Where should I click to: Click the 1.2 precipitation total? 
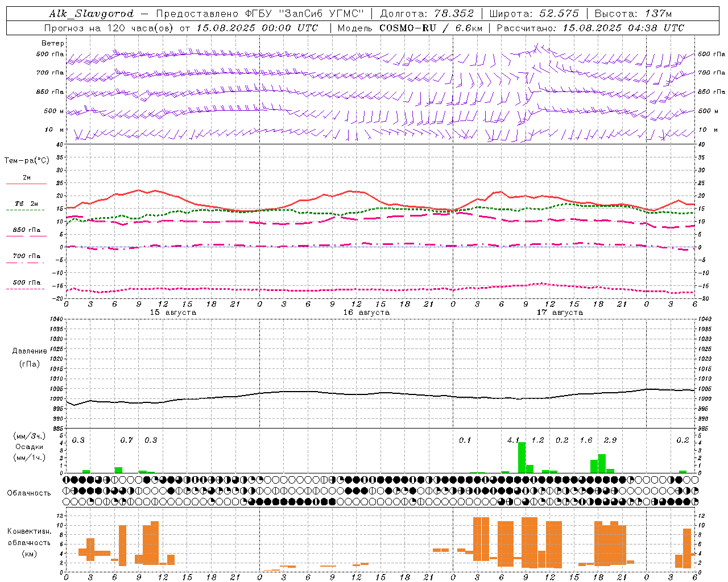pos(537,440)
